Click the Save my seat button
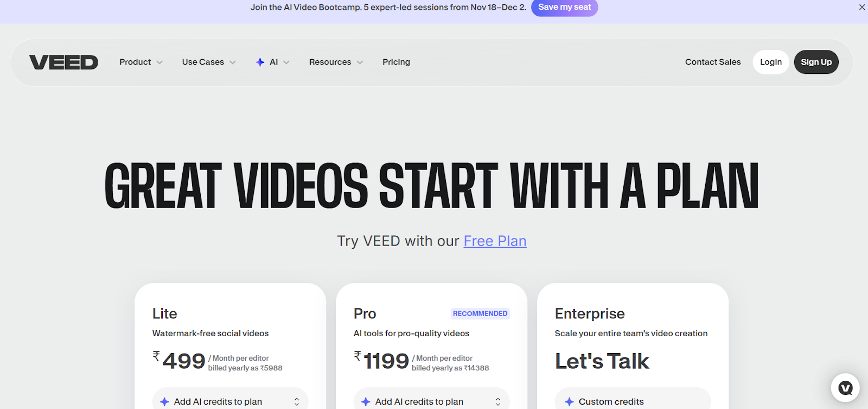Screen dimensions: 868x409 click(x=565, y=7)
